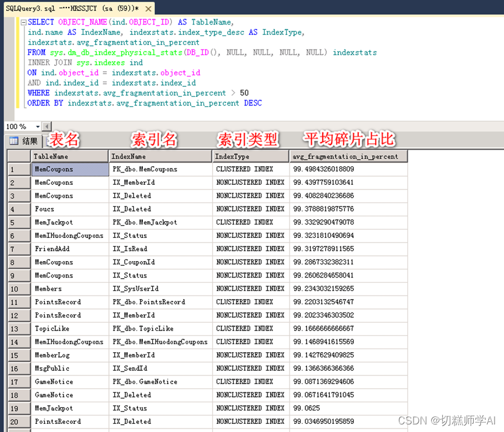
Task: Select row header 5
Action: tap(19, 223)
